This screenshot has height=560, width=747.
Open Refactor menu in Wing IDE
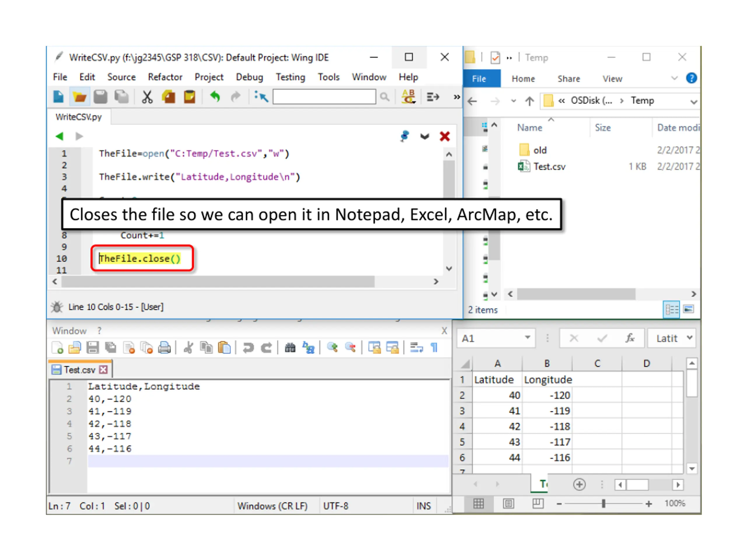[165, 77]
